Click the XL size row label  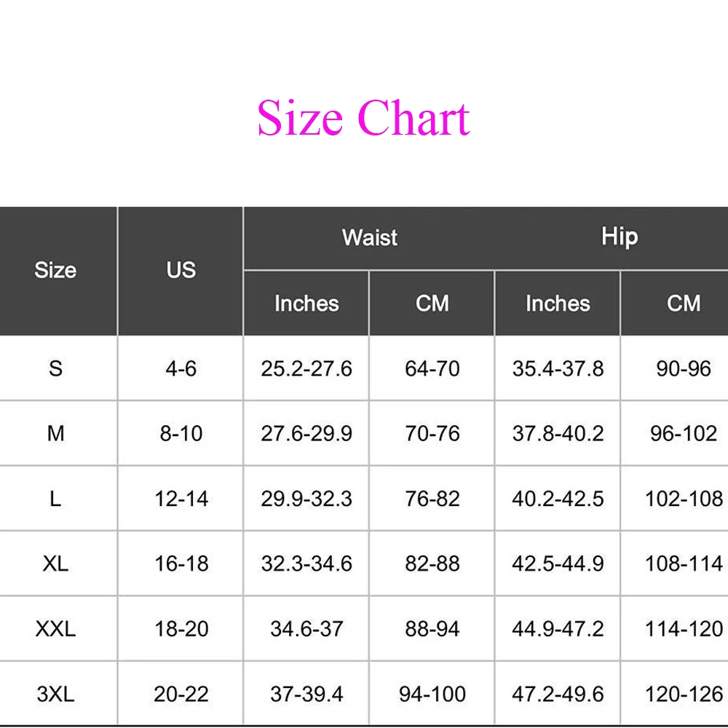tap(55, 563)
